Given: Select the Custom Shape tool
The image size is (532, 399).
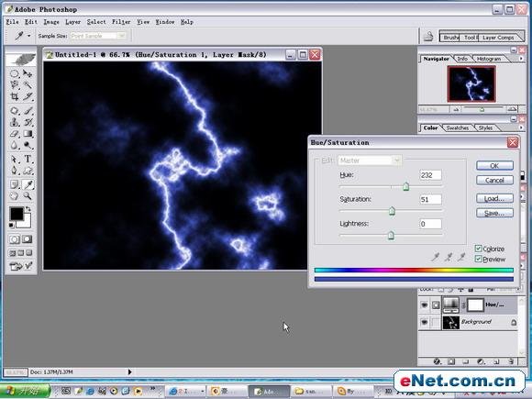Looking at the screenshot, I should click(28, 171).
